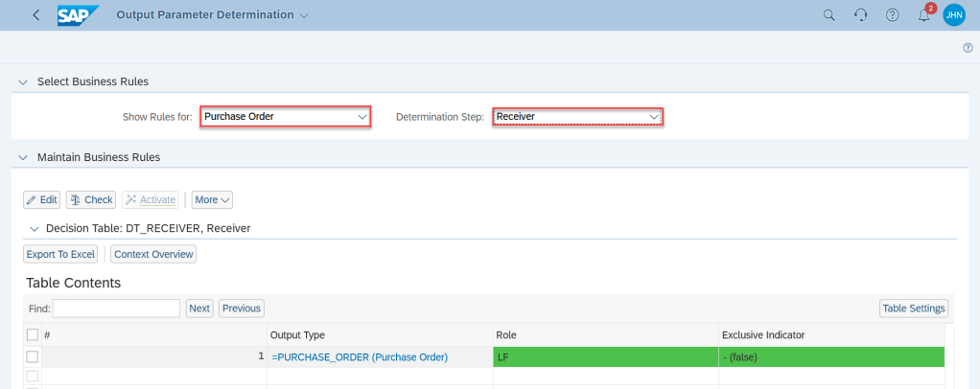
Task: Click the green LF role cell
Action: (x=606, y=357)
